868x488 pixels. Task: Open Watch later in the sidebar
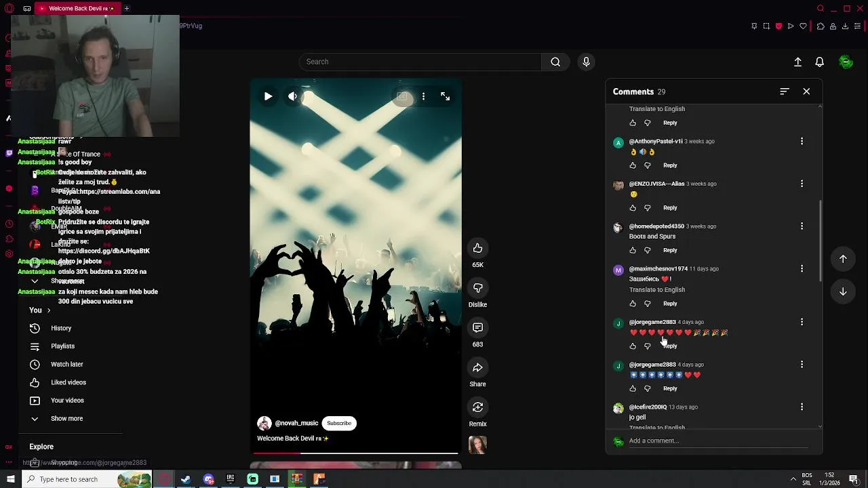tap(66, 364)
